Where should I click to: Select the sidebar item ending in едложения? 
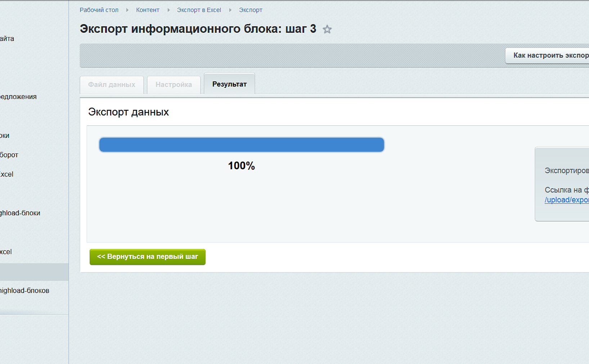pyautogui.click(x=18, y=97)
